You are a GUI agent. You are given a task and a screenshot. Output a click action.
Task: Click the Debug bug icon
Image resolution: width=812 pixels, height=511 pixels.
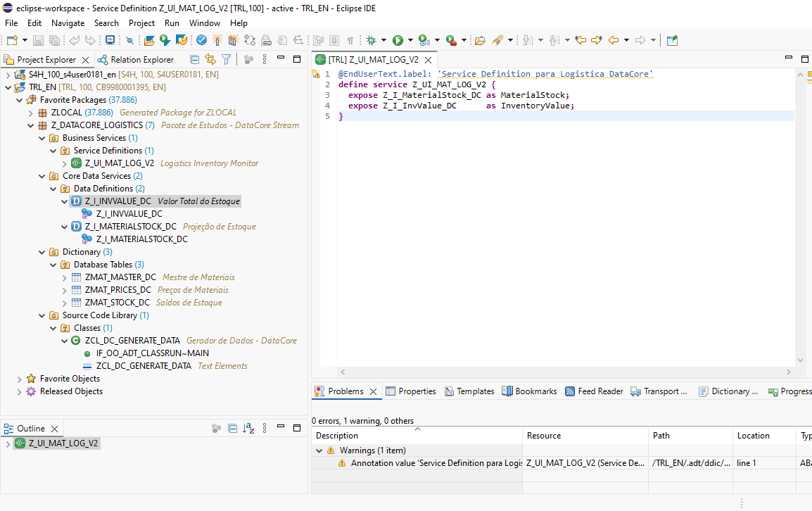pyautogui.click(x=371, y=41)
